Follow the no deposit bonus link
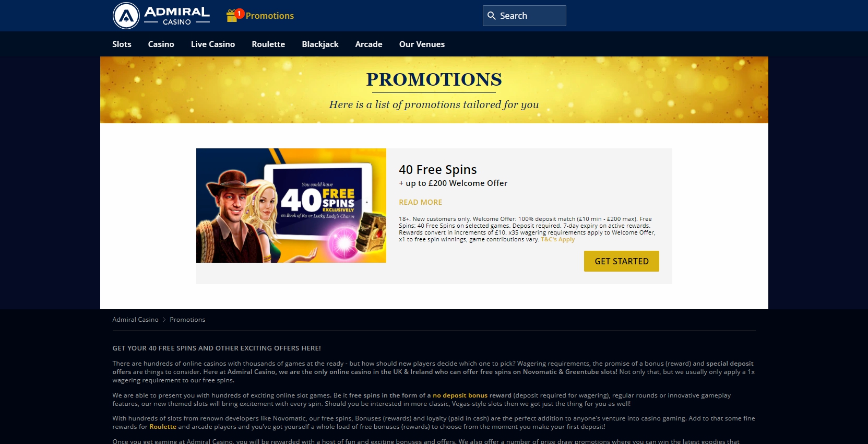The image size is (868, 444). tap(460, 395)
